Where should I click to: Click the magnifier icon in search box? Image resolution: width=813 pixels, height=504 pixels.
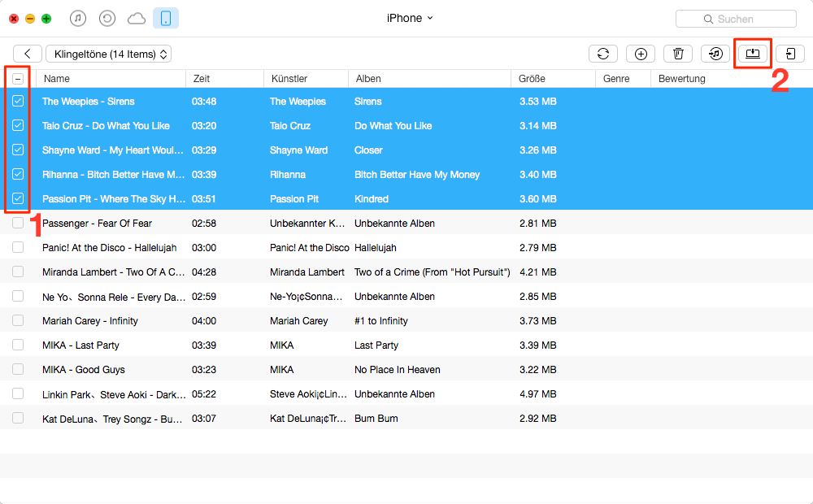708,20
